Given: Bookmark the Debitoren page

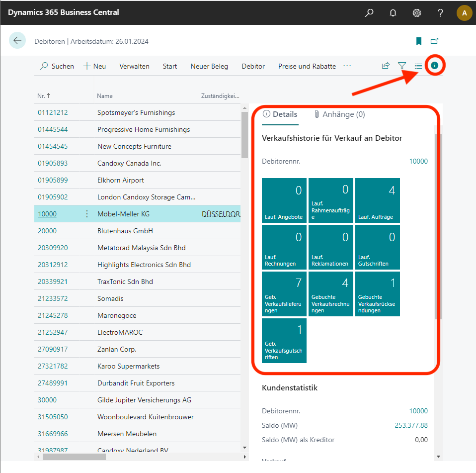Looking at the screenshot, I should [x=419, y=41].
